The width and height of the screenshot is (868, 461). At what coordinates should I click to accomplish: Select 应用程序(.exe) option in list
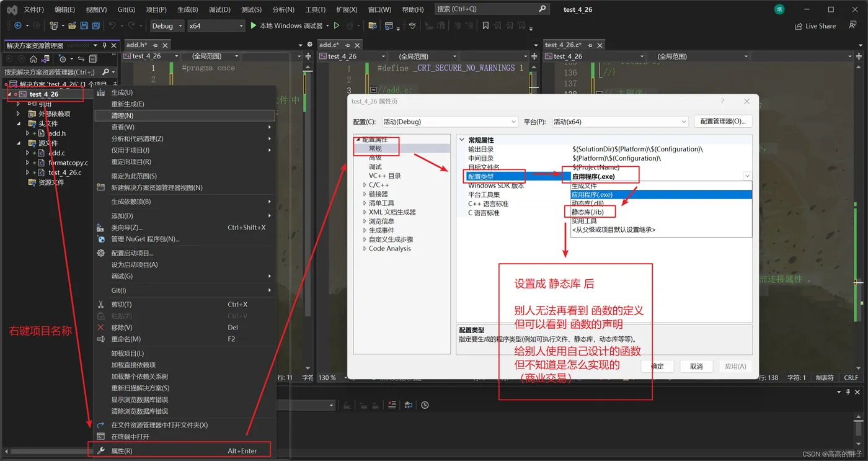click(661, 195)
